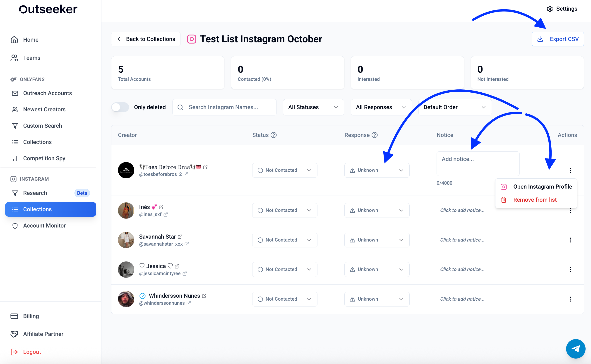Image resolution: width=591 pixels, height=364 pixels.
Task: Open the Telegram chat floating button
Action: [x=576, y=349]
